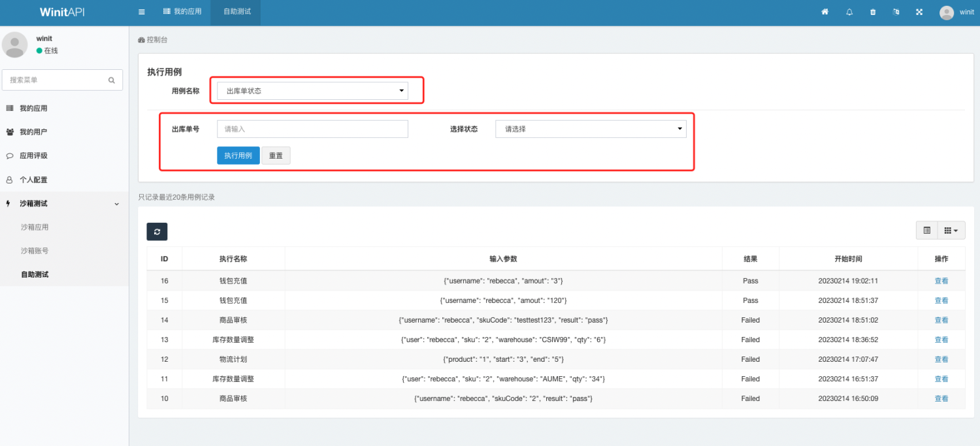Enter fullscreen with the expand icon
Screen dimensions: 980x446
click(919, 12)
